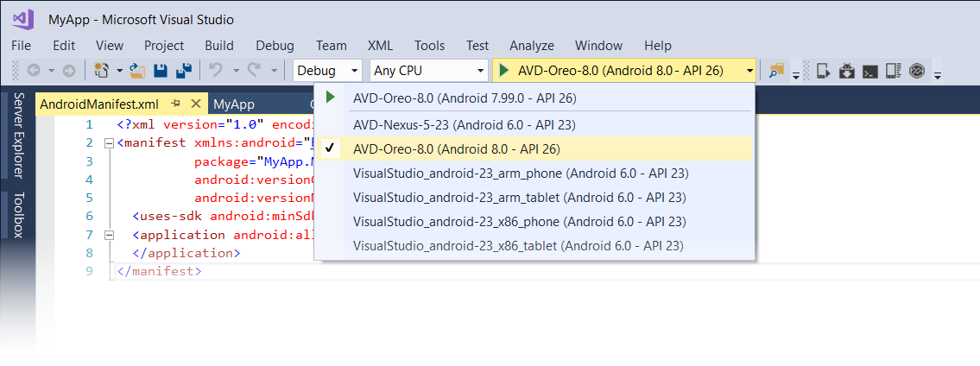980x366 pixels.
Task: Select VisualStudio_android-23_x86_phone device
Action: click(535, 222)
